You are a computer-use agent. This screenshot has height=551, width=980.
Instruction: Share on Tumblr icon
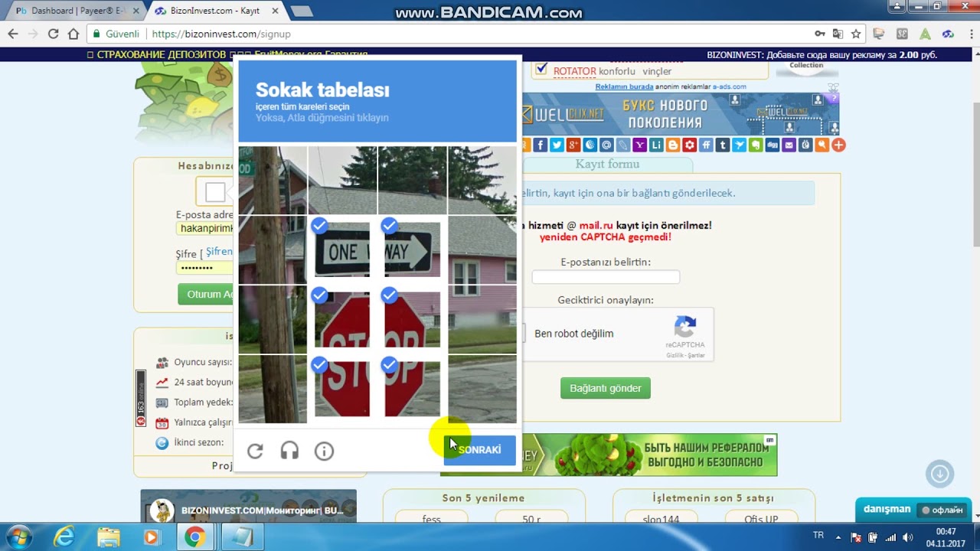pos(723,145)
